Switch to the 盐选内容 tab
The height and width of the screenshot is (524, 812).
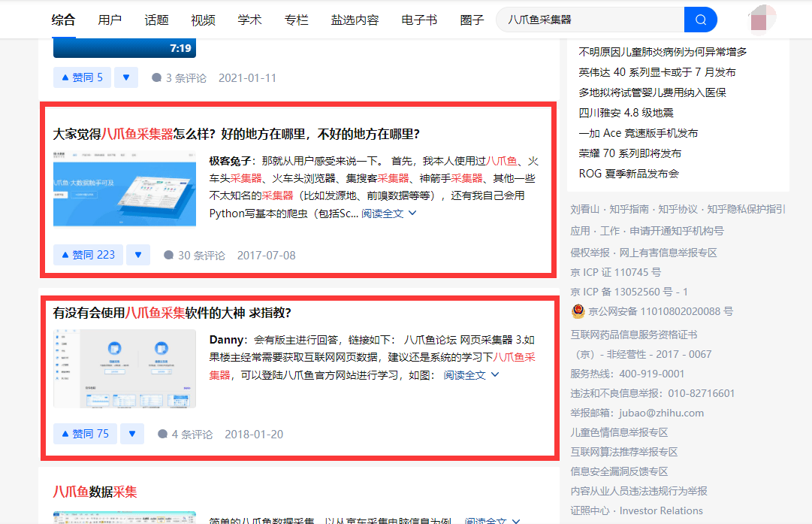tap(355, 20)
